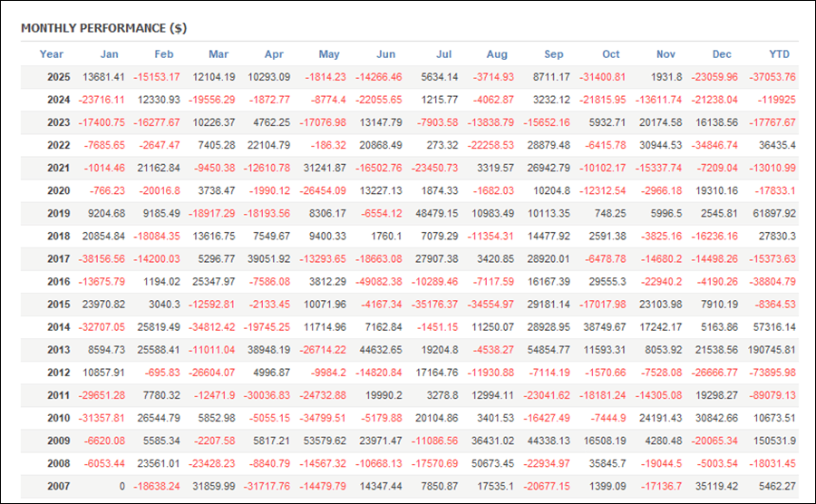Select the Dec column header
816x504 pixels.
[722, 54]
